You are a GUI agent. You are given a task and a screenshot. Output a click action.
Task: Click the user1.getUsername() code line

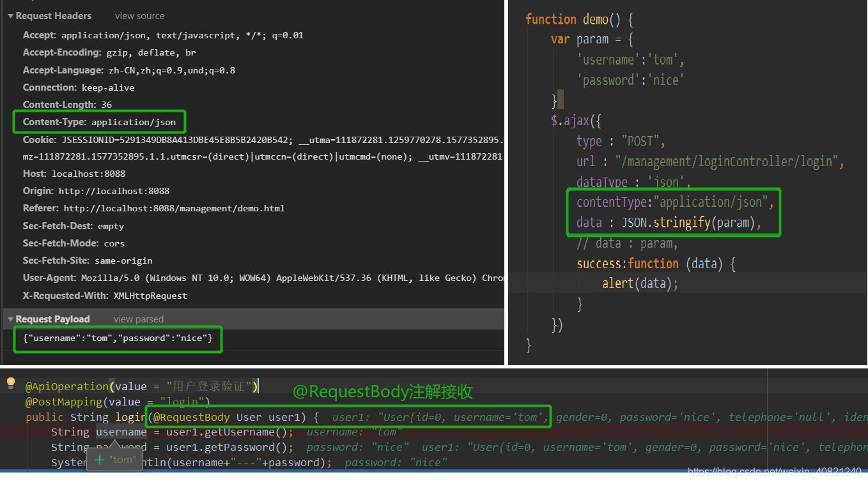point(173,432)
